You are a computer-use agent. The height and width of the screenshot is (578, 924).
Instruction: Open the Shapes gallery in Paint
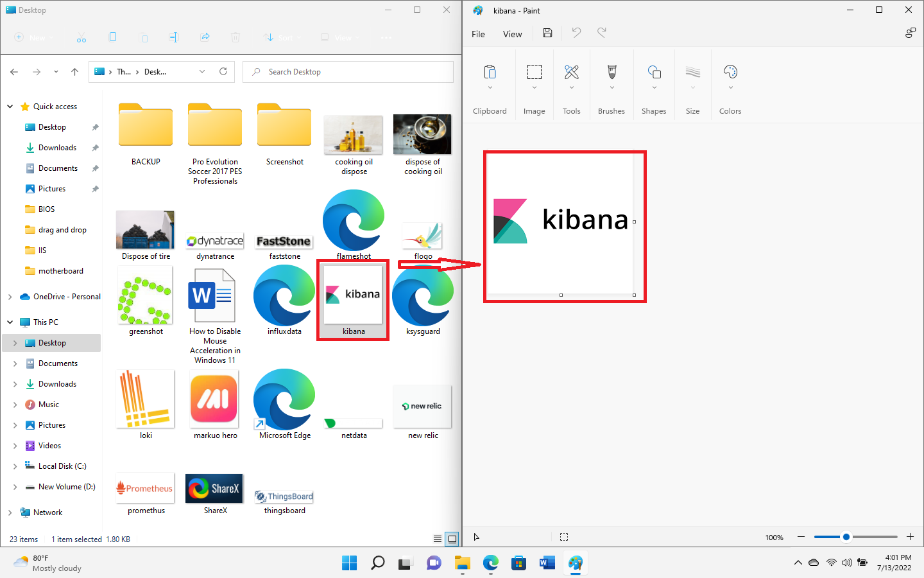point(654,71)
